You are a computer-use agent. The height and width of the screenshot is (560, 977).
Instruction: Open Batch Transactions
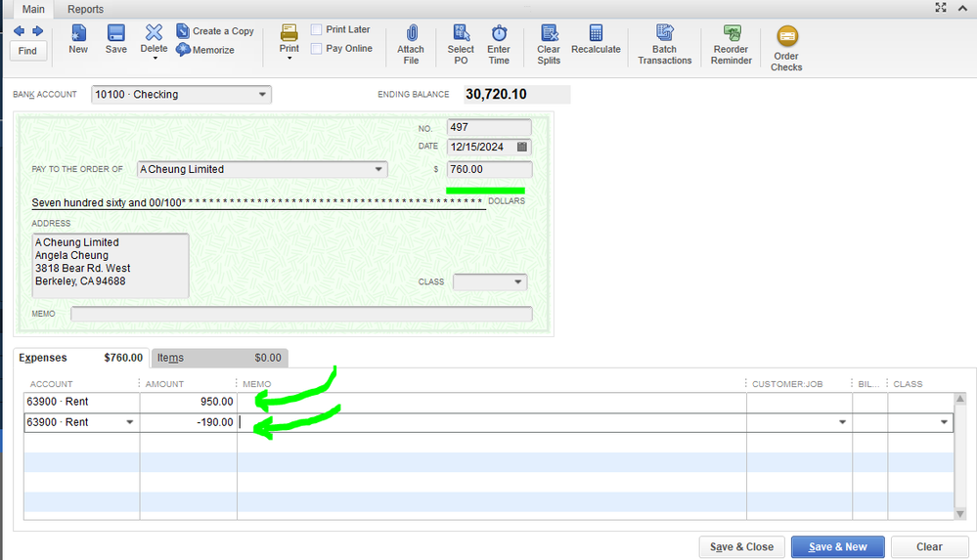pyautogui.click(x=665, y=45)
